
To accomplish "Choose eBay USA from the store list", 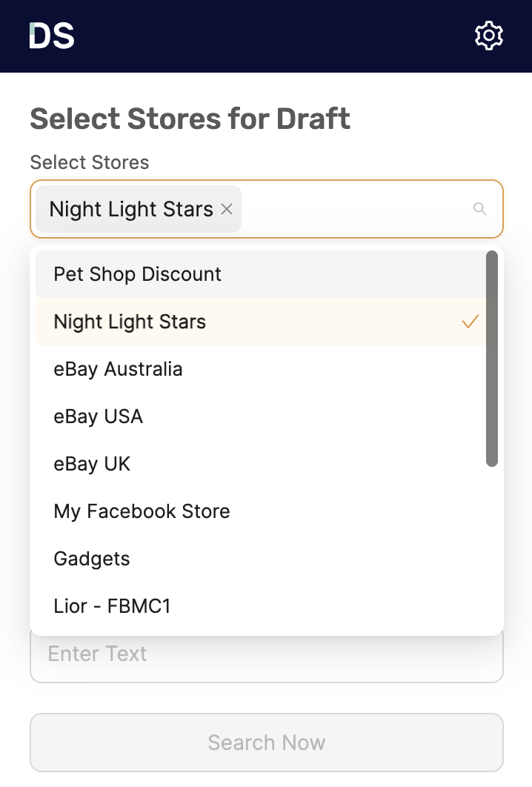I will tap(99, 416).
